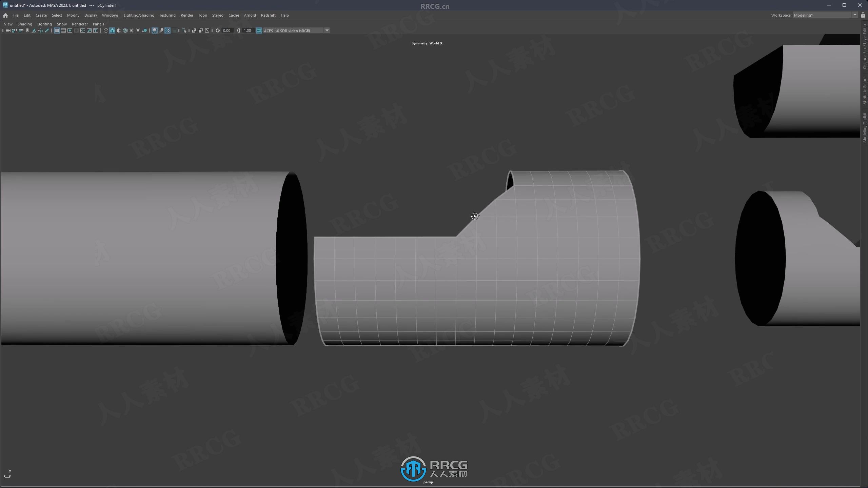Open the panel Shading menu

point(25,24)
